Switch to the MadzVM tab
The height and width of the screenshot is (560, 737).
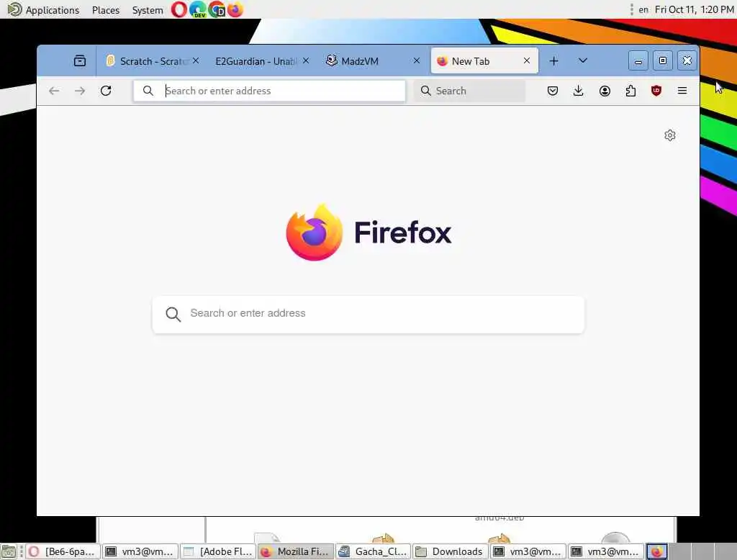[371, 61]
